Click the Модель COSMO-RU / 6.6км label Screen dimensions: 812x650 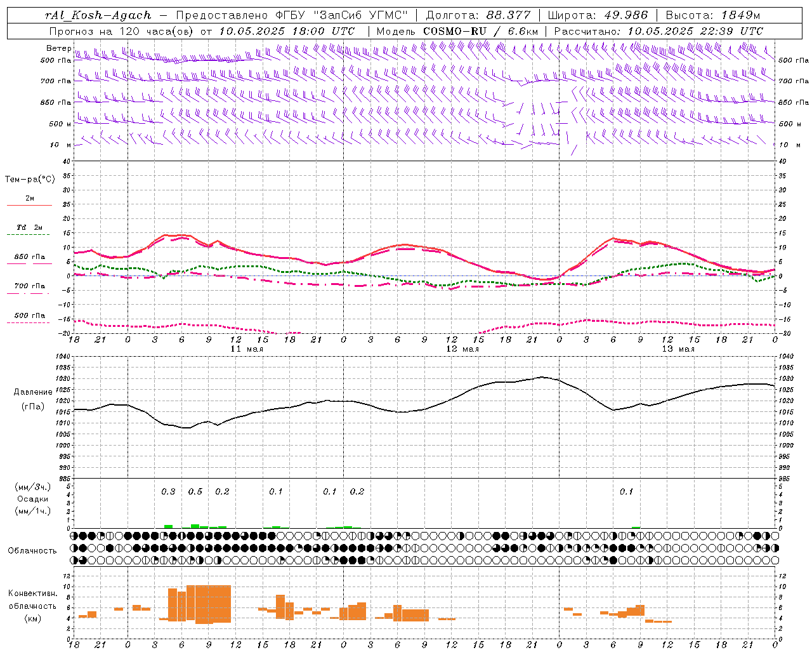pos(457,31)
